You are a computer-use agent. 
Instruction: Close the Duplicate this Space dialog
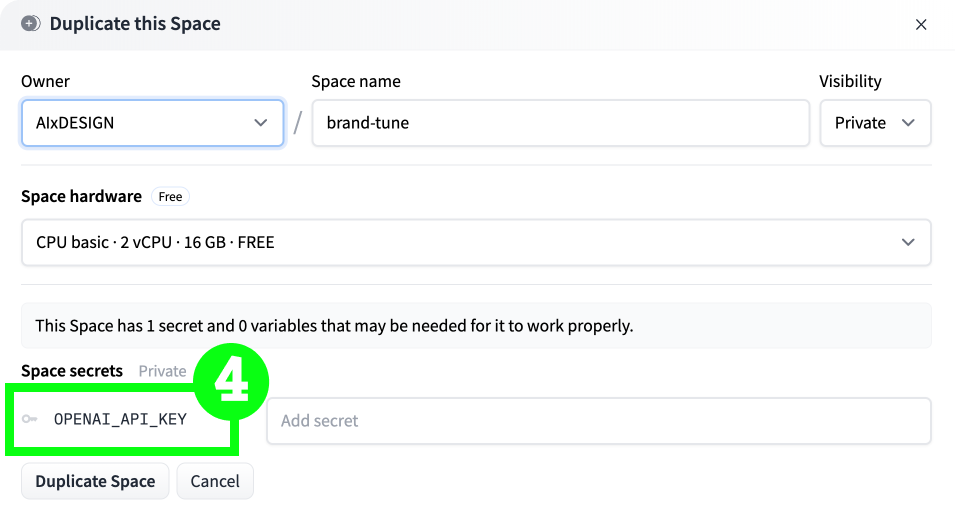(921, 24)
